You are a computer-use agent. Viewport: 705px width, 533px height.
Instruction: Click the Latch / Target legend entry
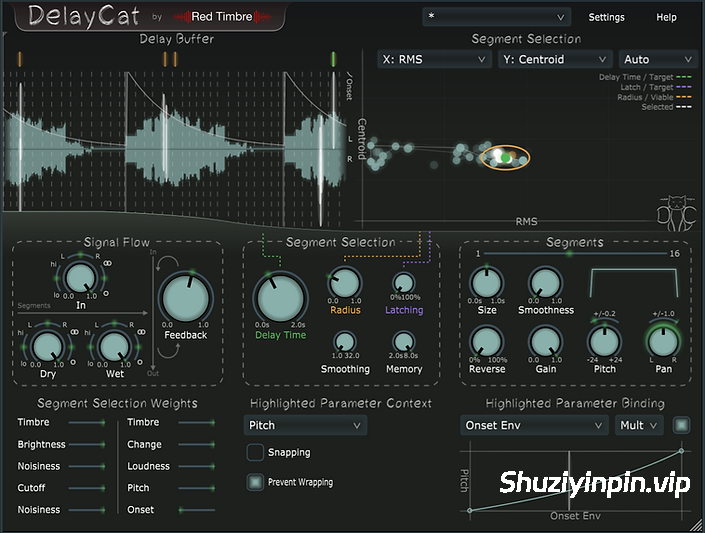coord(656,87)
